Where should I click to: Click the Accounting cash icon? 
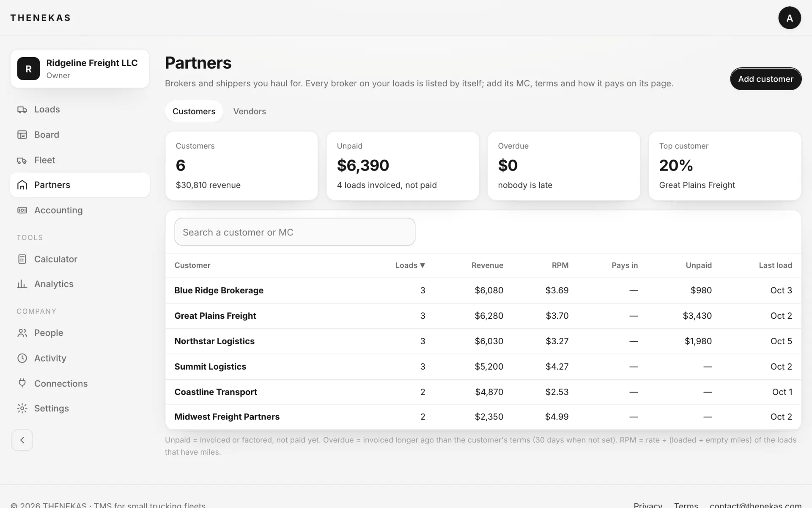tap(22, 210)
